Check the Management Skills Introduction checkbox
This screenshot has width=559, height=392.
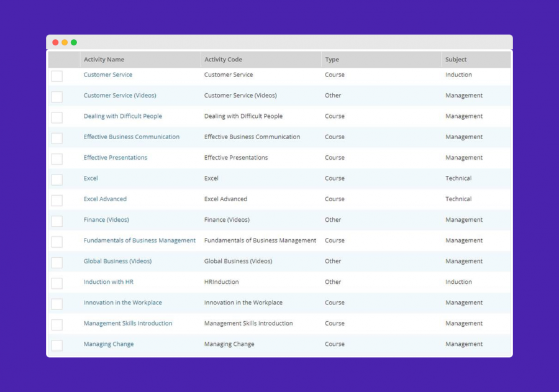pyautogui.click(x=57, y=324)
